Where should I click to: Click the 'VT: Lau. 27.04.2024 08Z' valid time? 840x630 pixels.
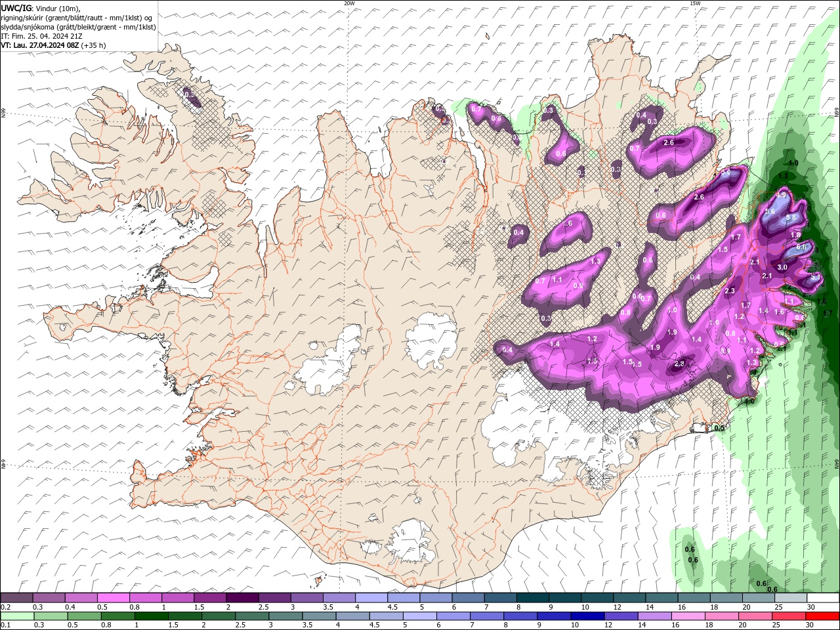(41, 45)
